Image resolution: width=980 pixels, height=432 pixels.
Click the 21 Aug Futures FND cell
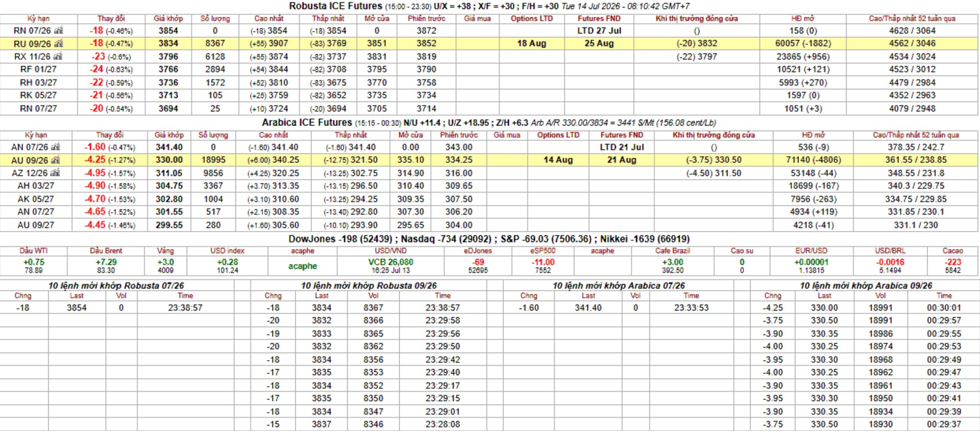point(622,160)
